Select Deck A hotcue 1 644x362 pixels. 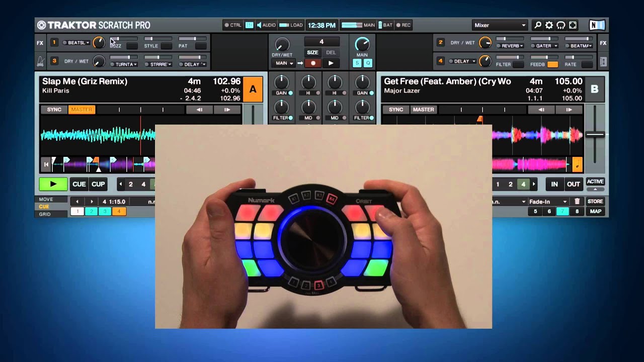coord(77,212)
